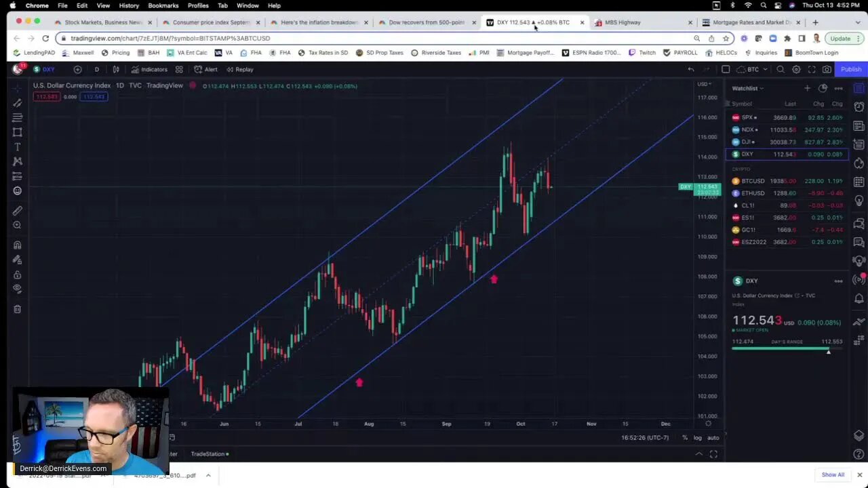Maximize the bottom panel
Screen dimensions: 868x488
[713, 454]
